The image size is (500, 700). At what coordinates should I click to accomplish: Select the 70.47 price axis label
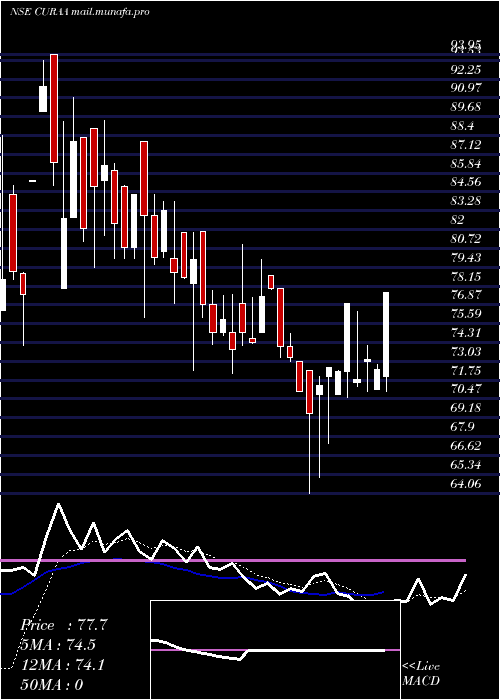(466, 389)
